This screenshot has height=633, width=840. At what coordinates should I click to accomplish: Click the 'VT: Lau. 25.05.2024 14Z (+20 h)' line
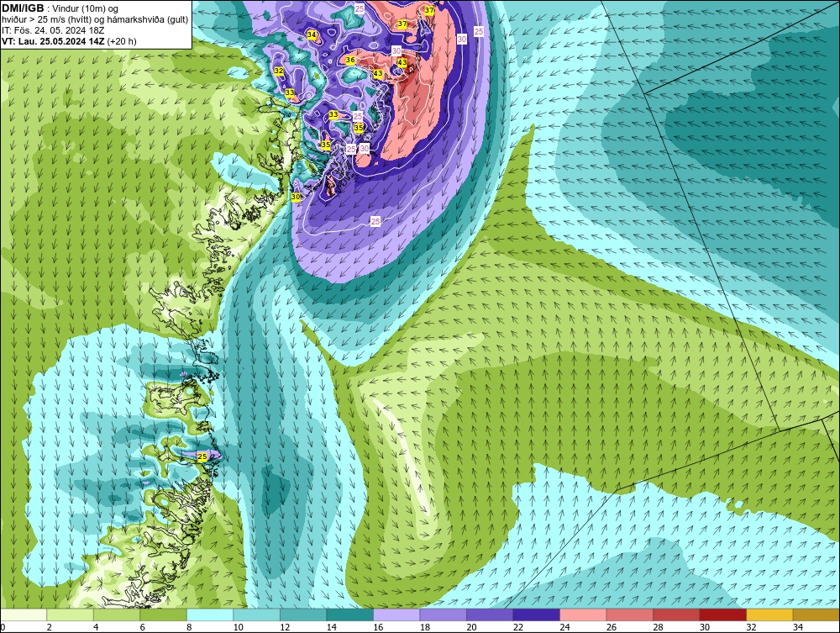[69, 41]
